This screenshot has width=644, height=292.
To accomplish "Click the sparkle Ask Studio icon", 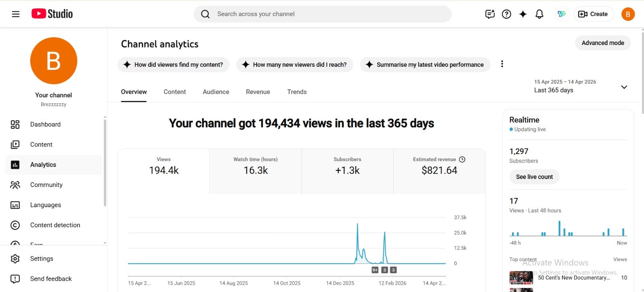I will pyautogui.click(x=523, y=14).
